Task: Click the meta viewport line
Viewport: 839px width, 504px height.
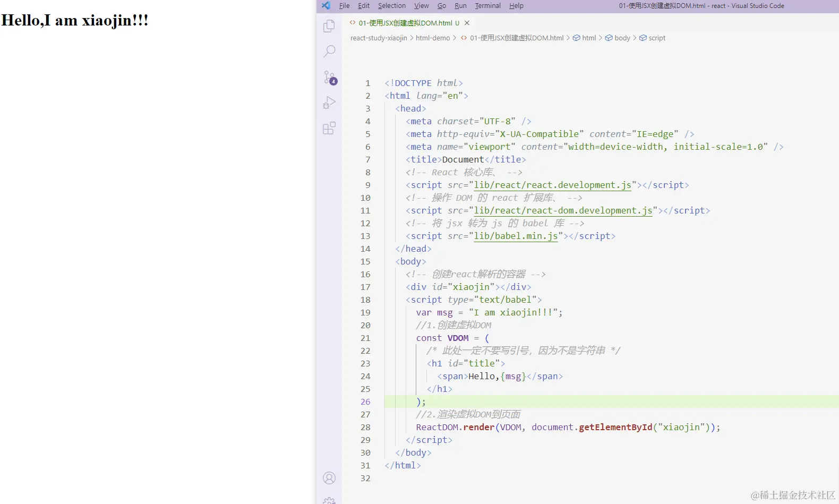Action: point(594,147)
